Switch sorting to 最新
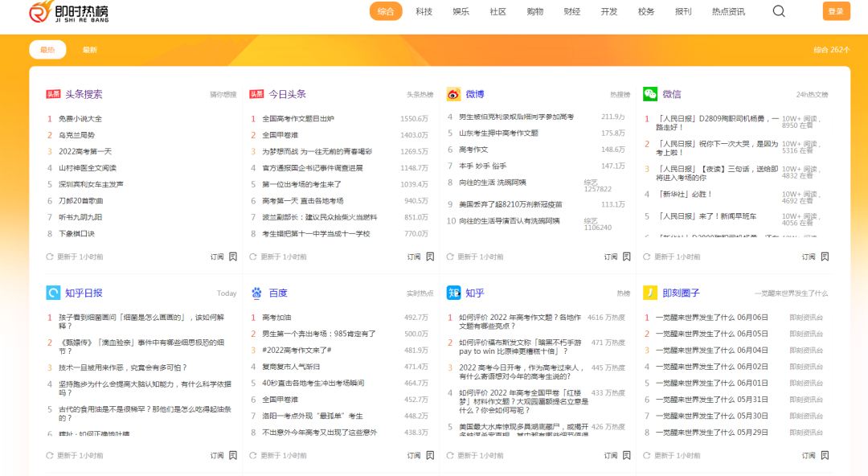Viewport: 868px width, 476px height. (x=90, y=50)
